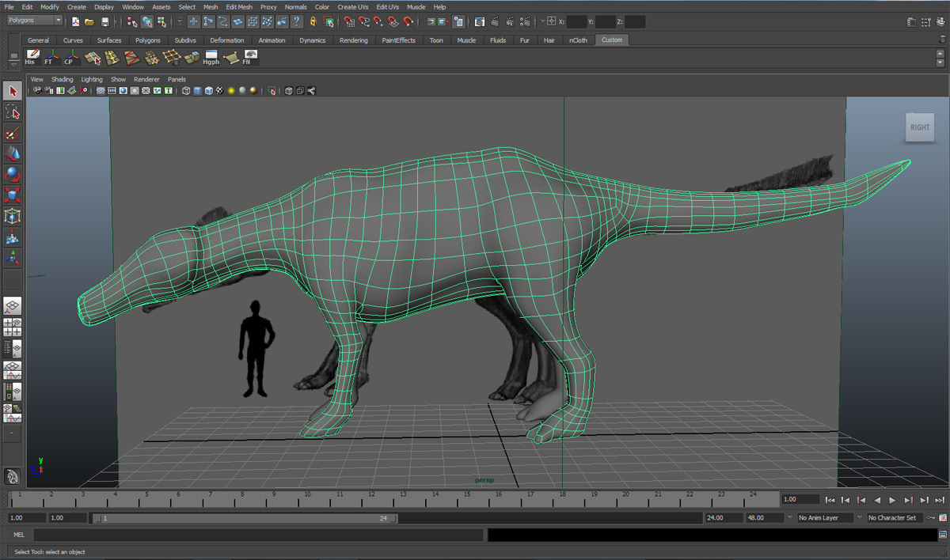This screenshot has height=560, width=950.
Task: Expand the No Character Set dropdown
Action: pyautogui.click(x=895, y=518)
